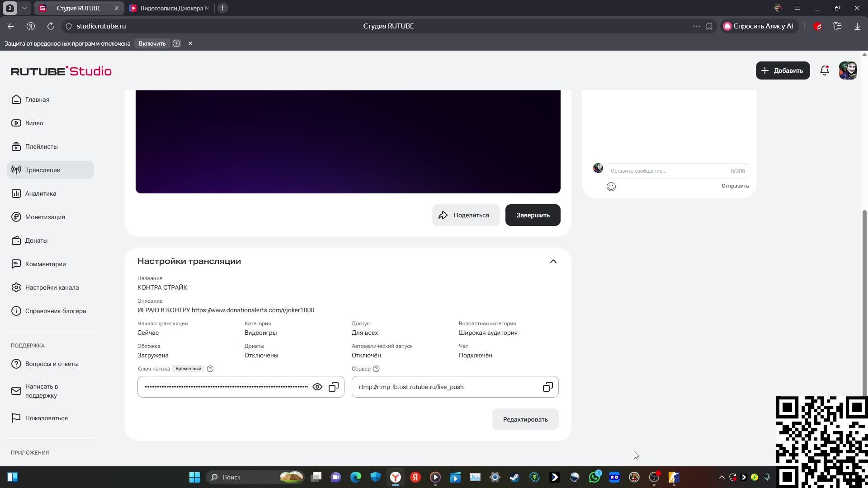The height and width of the screenshot is (488, 868).
Task: Go to Аналитика in the sidebar
Action: (x=41, y=193)
